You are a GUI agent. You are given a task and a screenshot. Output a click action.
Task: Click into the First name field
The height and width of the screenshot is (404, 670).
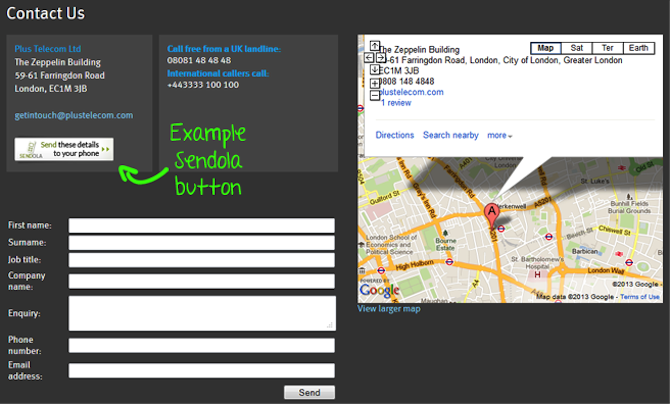coord(201,226)
